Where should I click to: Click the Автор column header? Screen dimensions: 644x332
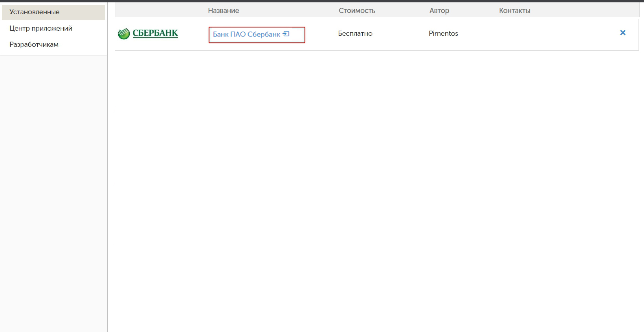[x=439, y=11]
